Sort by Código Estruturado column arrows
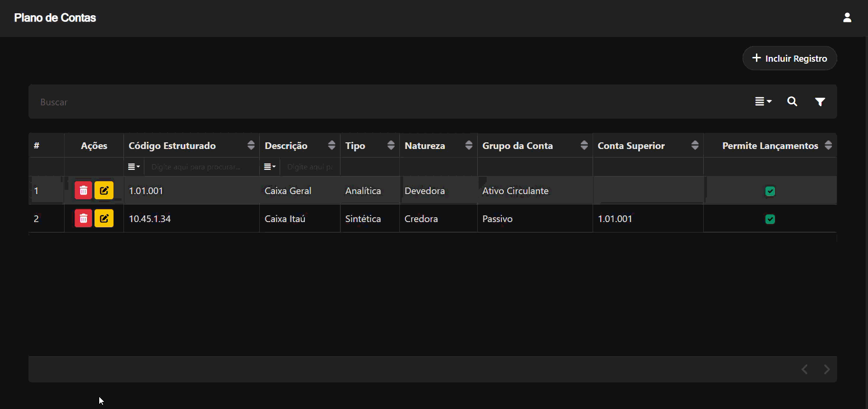The width and height of the screenshot is (868, 409). 251,145
